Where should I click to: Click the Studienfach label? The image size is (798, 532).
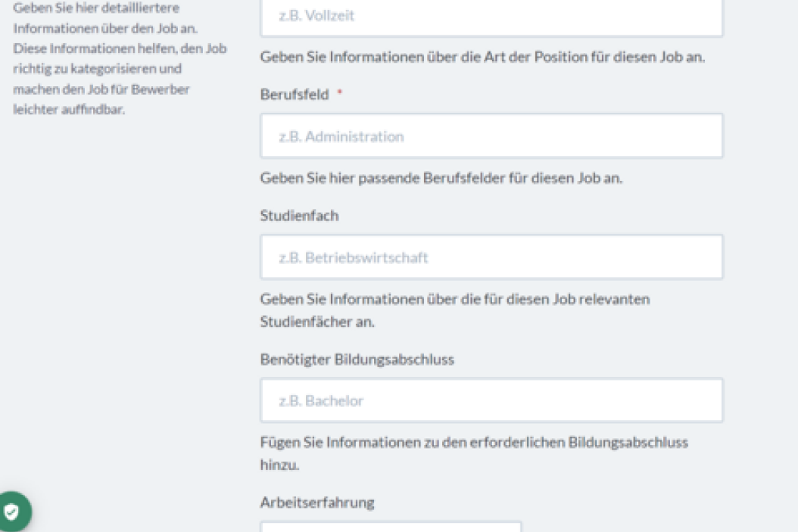coord(299,216)
